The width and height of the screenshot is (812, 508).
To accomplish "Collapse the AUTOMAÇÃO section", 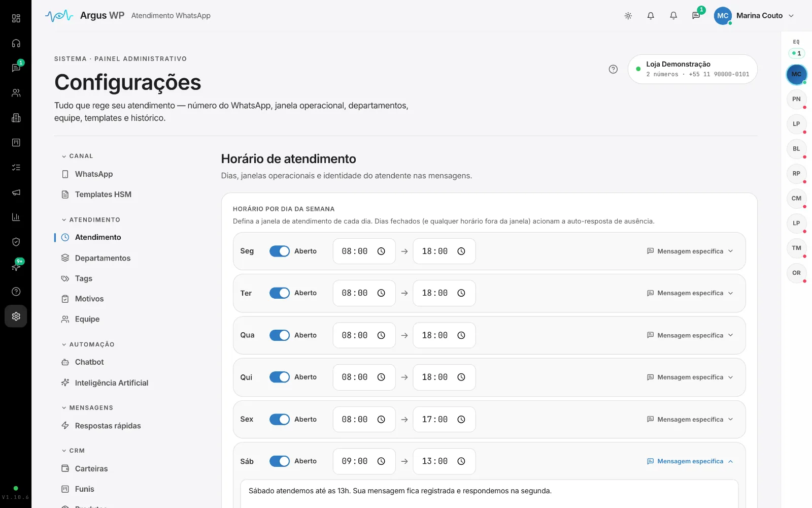I will coord(88,344).
